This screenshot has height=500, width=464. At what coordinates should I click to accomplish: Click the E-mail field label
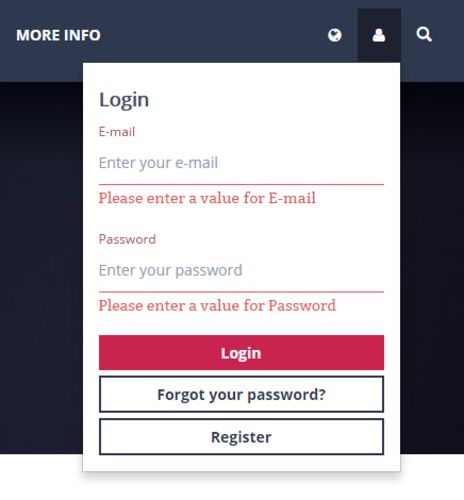tap(117, 132)
